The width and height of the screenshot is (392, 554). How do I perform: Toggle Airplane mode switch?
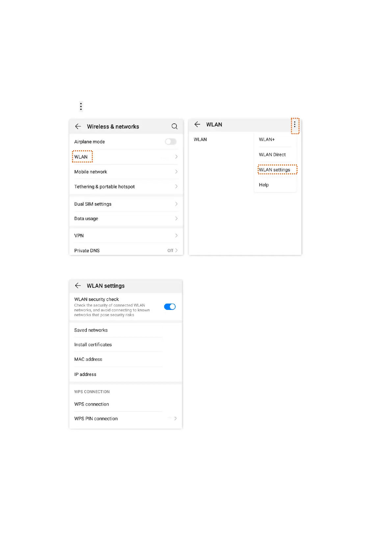(170, 141)
